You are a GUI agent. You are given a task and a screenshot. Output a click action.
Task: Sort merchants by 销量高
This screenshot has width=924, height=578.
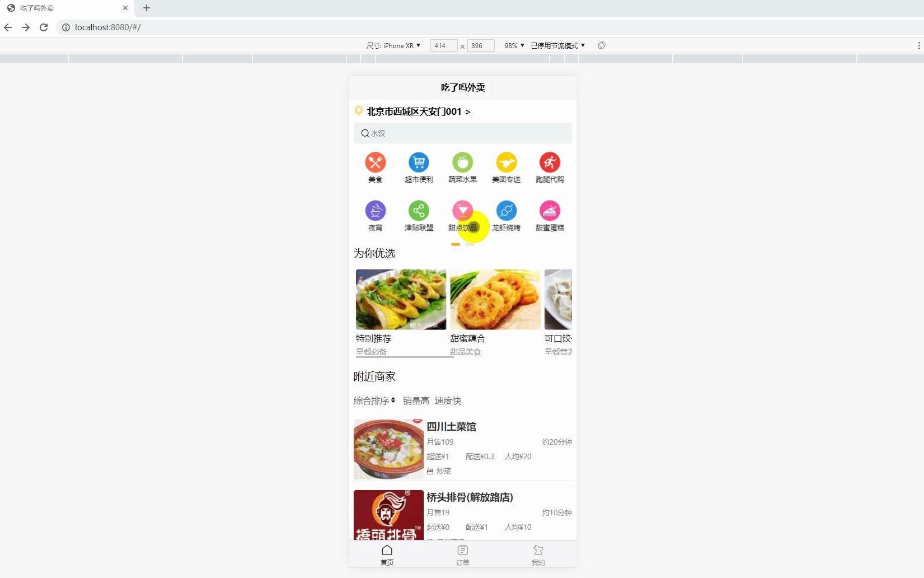(416, 400)
